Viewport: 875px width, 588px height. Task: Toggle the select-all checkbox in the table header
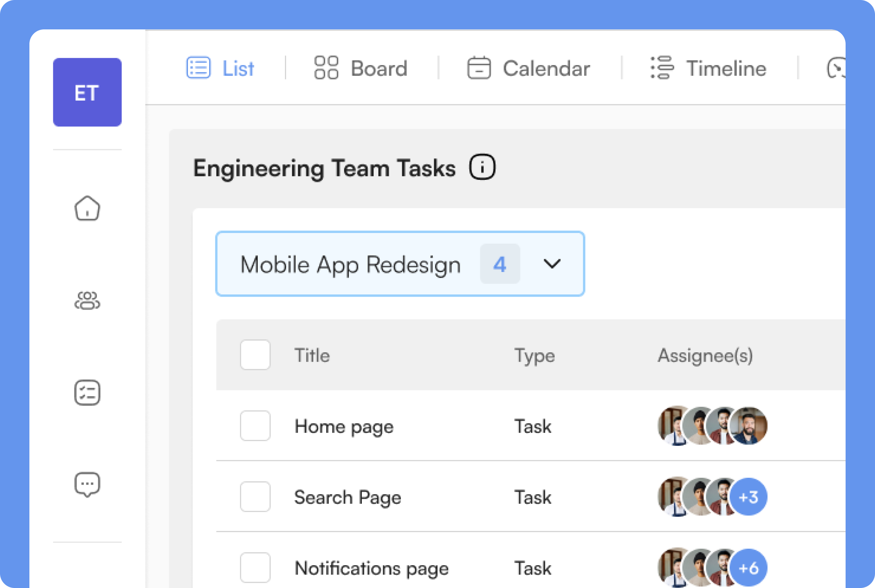tap(255, 354)
